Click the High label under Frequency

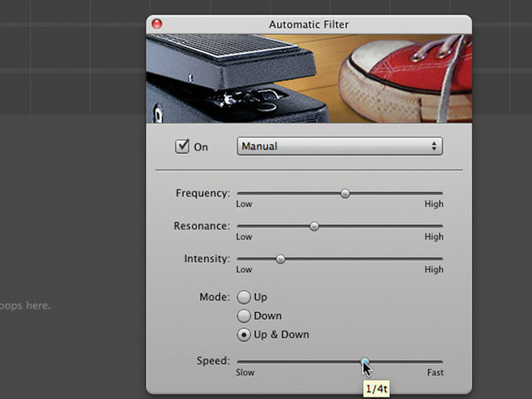pyautogui.click(x=434, y=204)
